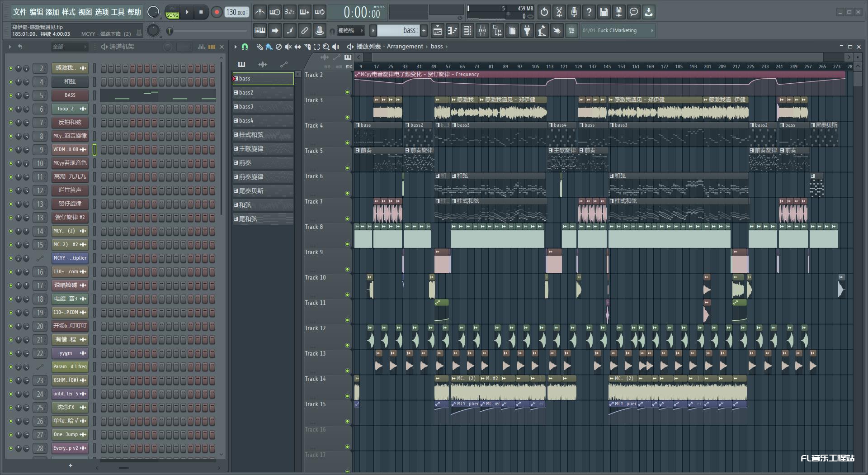Save project with the floppy disk icon
The width and height of the screenshot is (868, 475).
pyautogui.click(x=604, y=12)
